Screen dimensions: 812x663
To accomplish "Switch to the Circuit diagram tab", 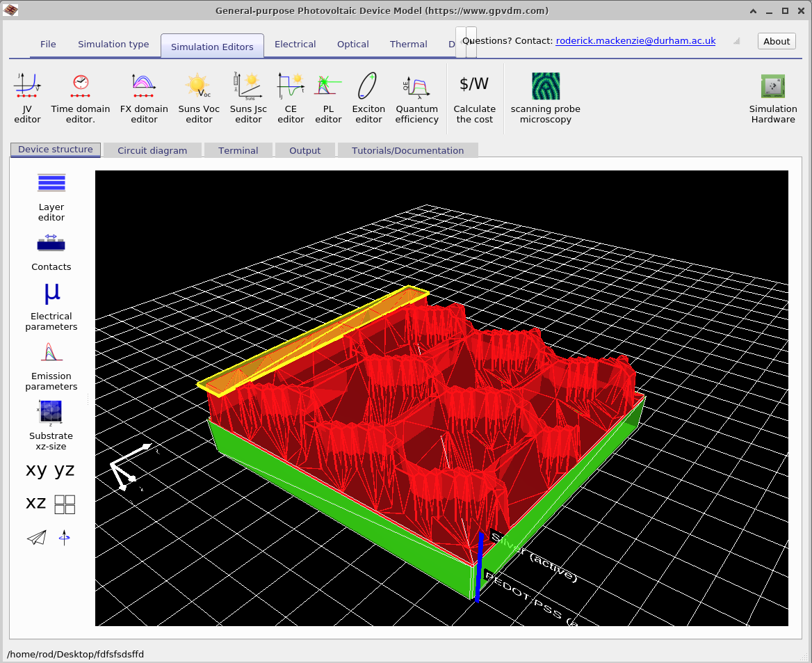I will tap(152, 150).
